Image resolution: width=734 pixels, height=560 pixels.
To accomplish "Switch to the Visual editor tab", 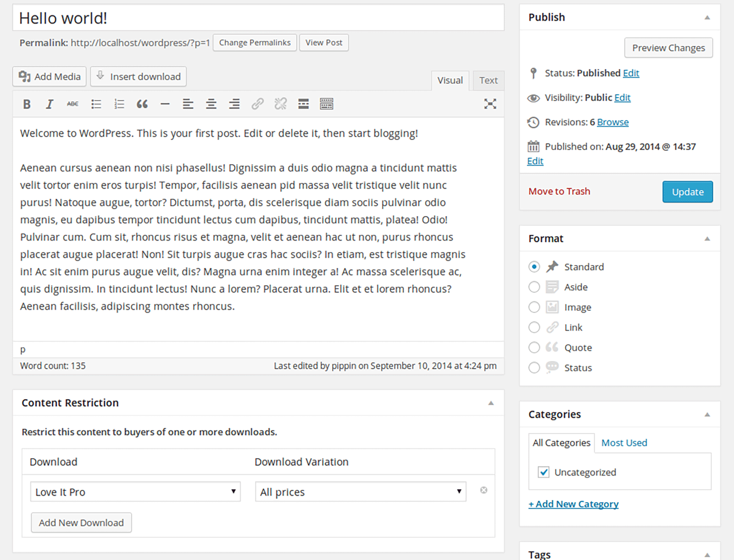I will pos(450,80).
